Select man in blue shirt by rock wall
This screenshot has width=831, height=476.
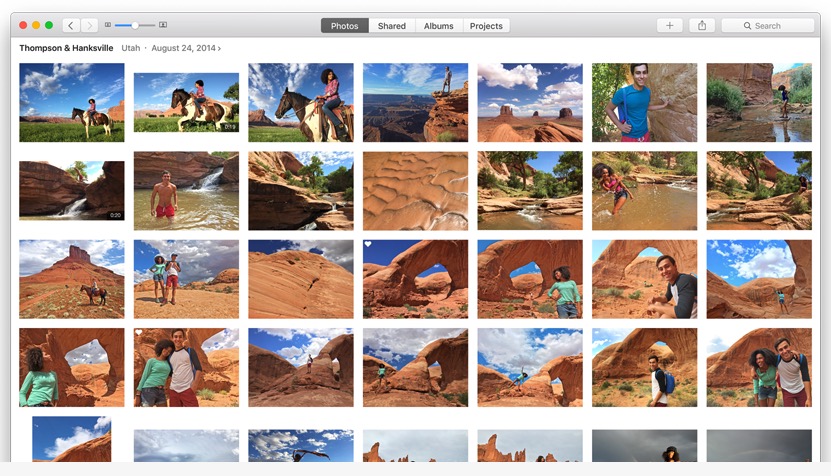coord(644,102)
